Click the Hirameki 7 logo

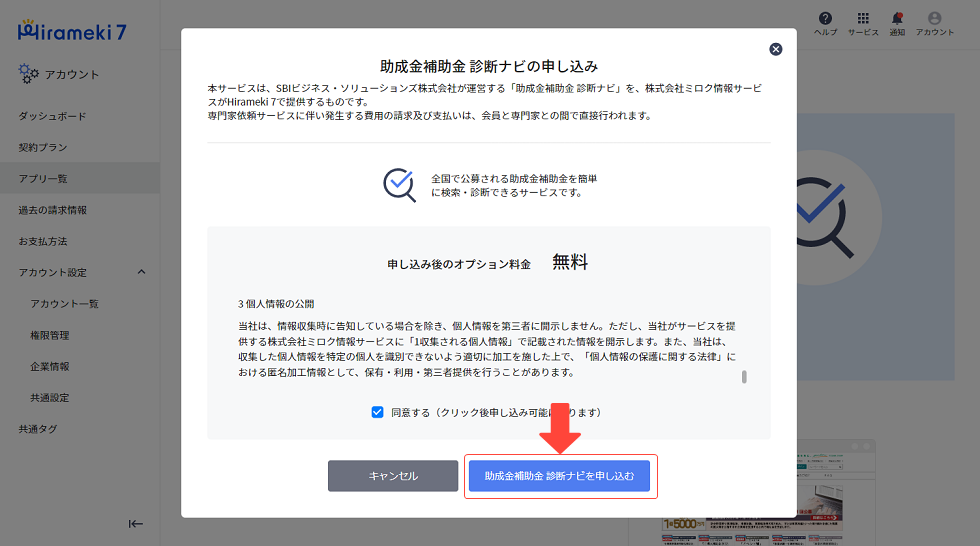[x=72, y=31]
